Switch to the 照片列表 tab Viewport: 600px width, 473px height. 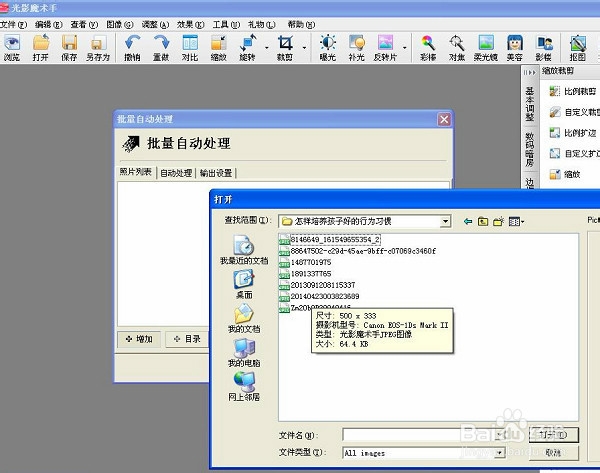coord(136,172)
